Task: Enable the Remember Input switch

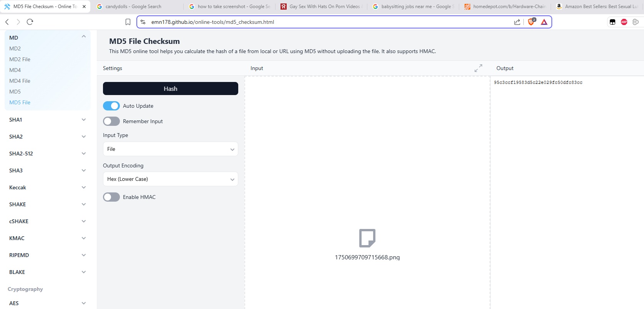Action: pos(111,121)
